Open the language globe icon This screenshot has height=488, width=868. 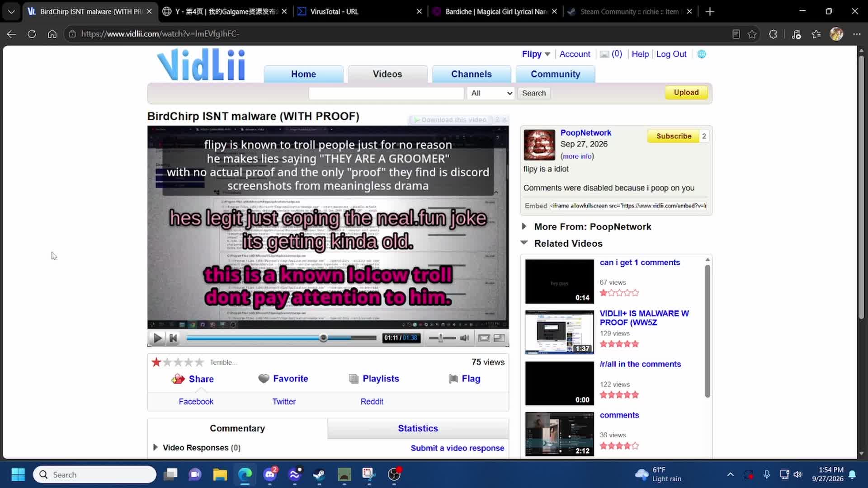tap(702, 54)
